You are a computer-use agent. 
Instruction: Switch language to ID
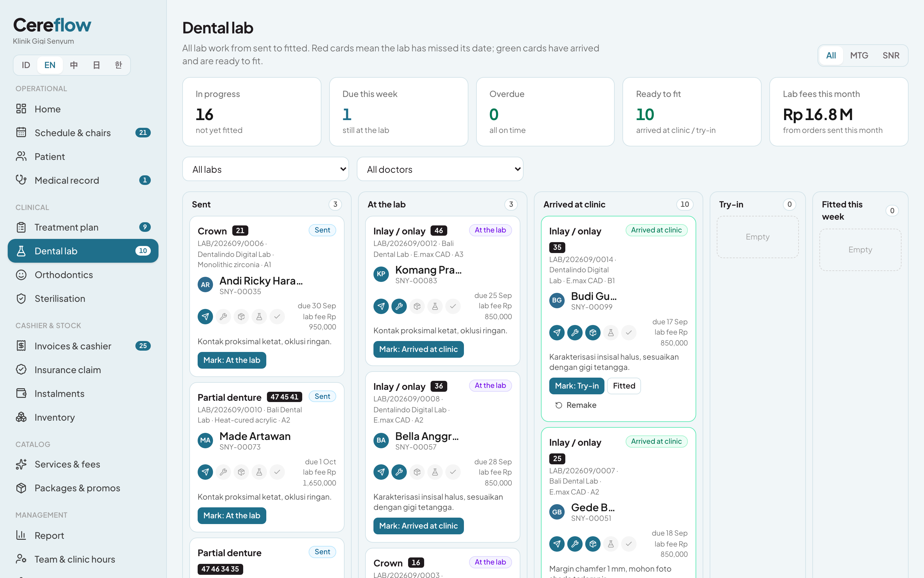[x=26, y=65]
